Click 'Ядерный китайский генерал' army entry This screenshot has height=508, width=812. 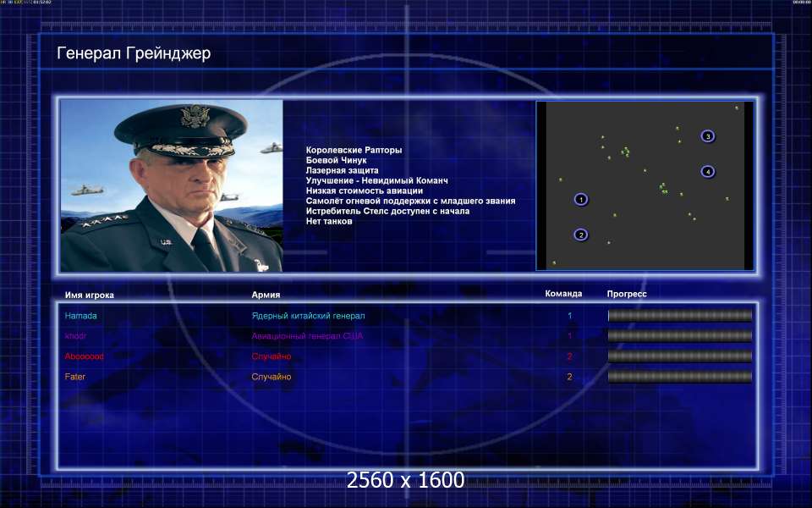pos(308,316)
